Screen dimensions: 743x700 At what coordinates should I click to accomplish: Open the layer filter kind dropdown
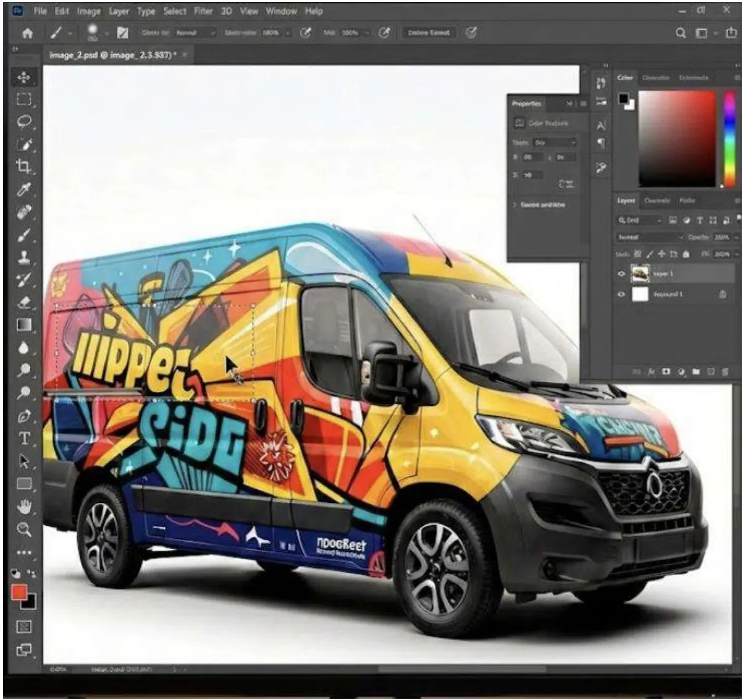click(x=639, y=221)
